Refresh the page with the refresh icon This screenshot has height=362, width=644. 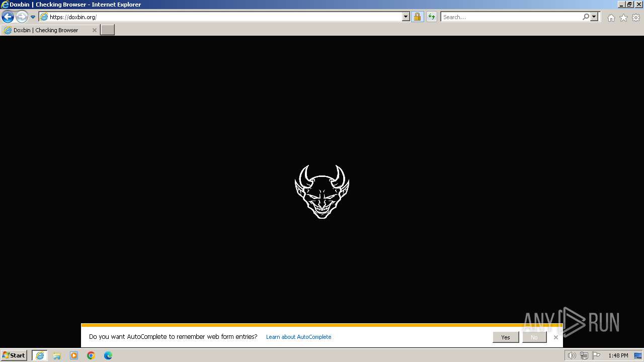click(431, 17)
